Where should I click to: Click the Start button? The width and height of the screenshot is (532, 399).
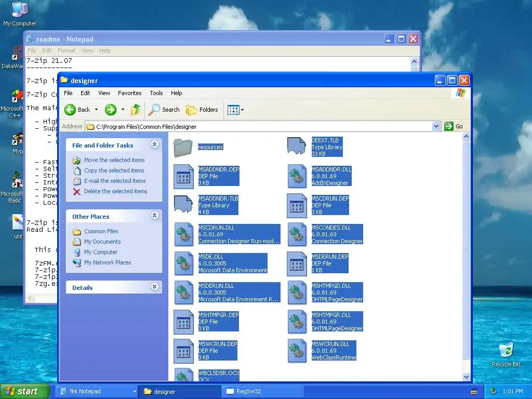pos(24,392)
